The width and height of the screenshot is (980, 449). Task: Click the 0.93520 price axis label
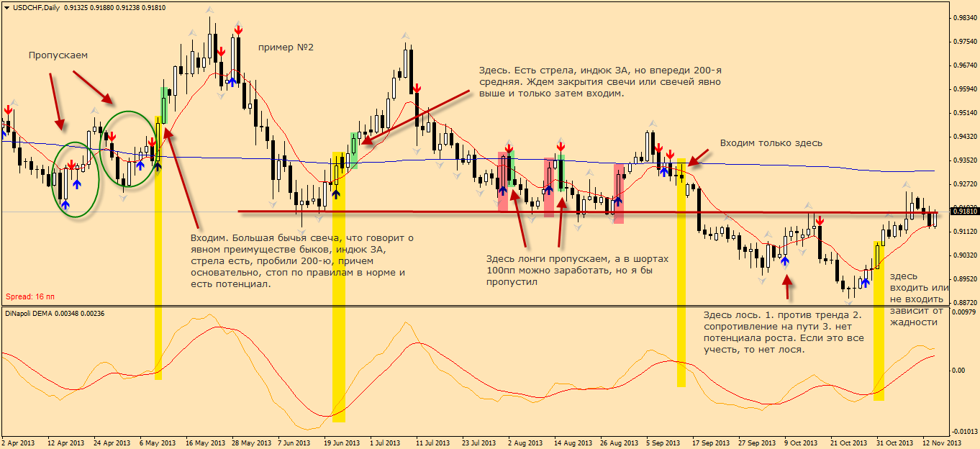(963, 160)
